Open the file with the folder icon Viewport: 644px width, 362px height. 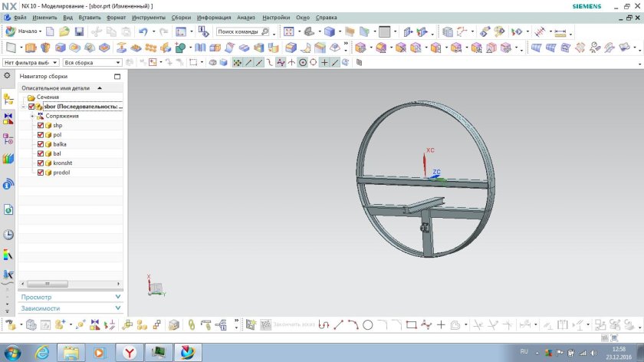tap(64, 31)
